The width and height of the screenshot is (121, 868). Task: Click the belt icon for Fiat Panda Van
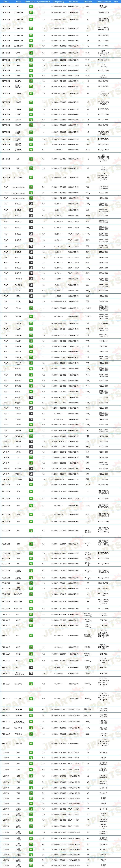click(31, 363)
